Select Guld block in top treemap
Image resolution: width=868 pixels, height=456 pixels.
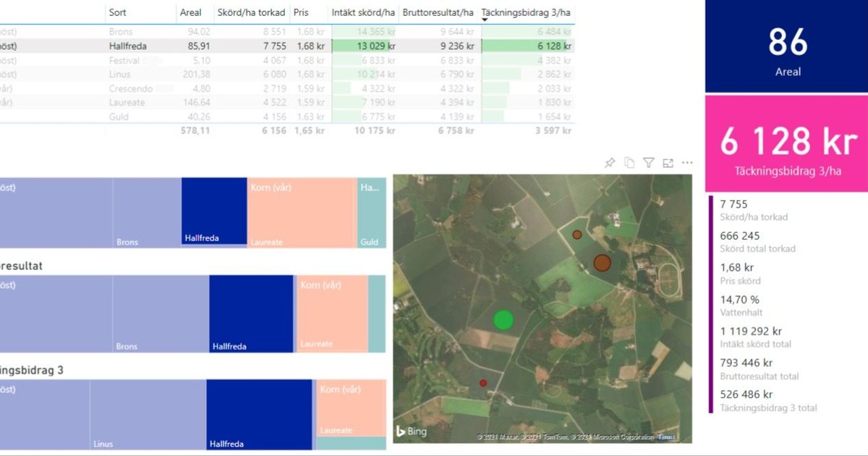[x=372, y=213]
